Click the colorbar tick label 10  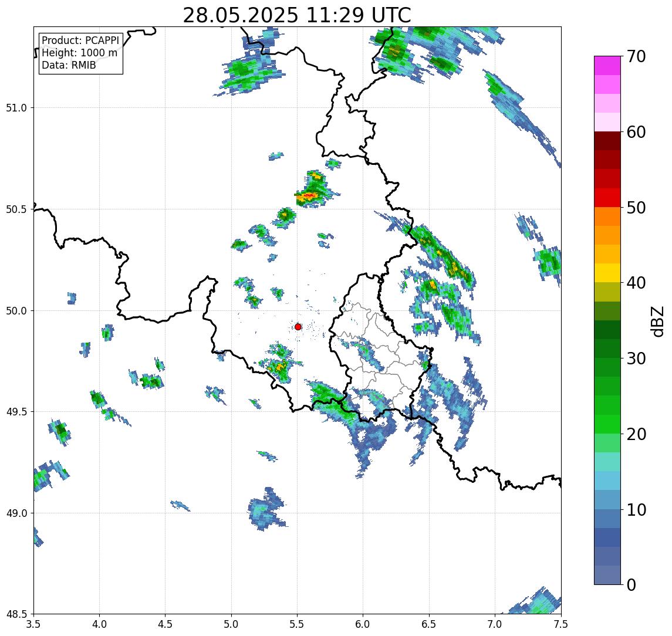636,509
